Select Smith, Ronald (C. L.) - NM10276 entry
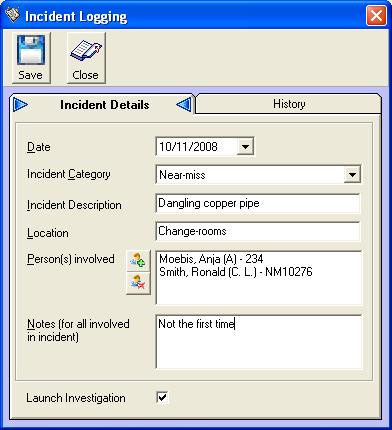This screenshot has height=430, width=392. point(236,272)
